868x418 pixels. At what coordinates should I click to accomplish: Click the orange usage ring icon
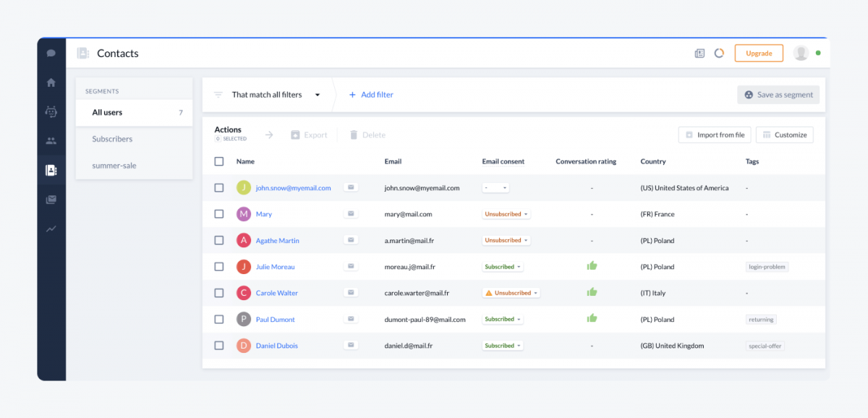coord(719,54)
